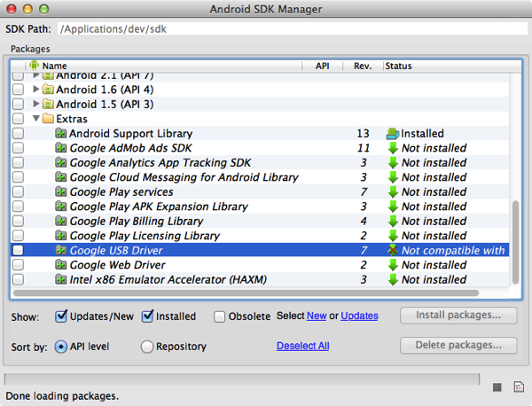Click the Extras folder icon
The image size is (532, 406).
point(48,119)
